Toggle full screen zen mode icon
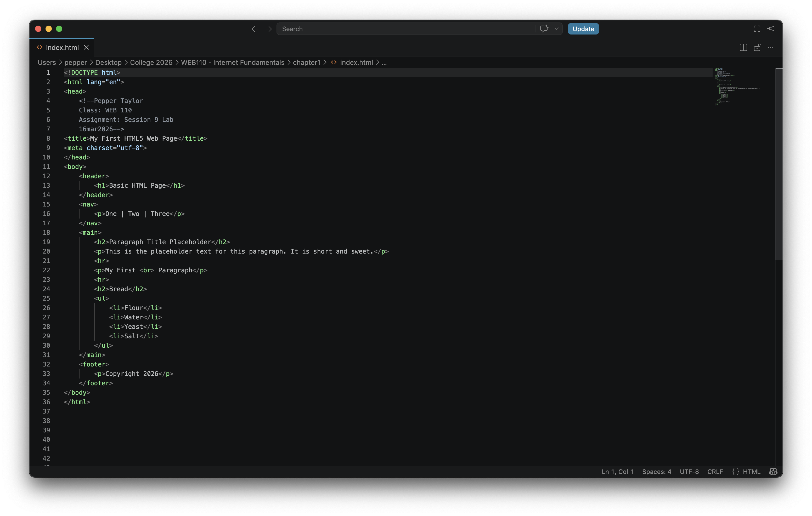812x516 pixels. pyautogui.click(x=757, y=29)
